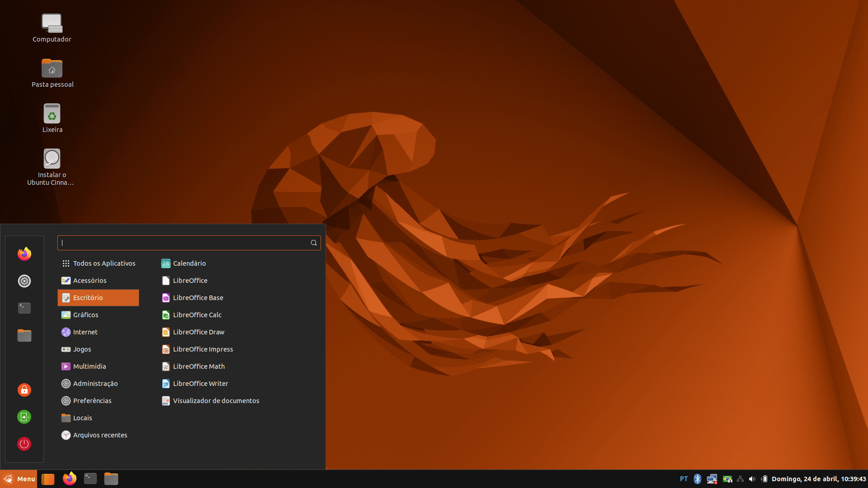Image resolution: width=868 pixels, height=488 pixels.
Task: Launch Calendário application
Action: (184, 263)
